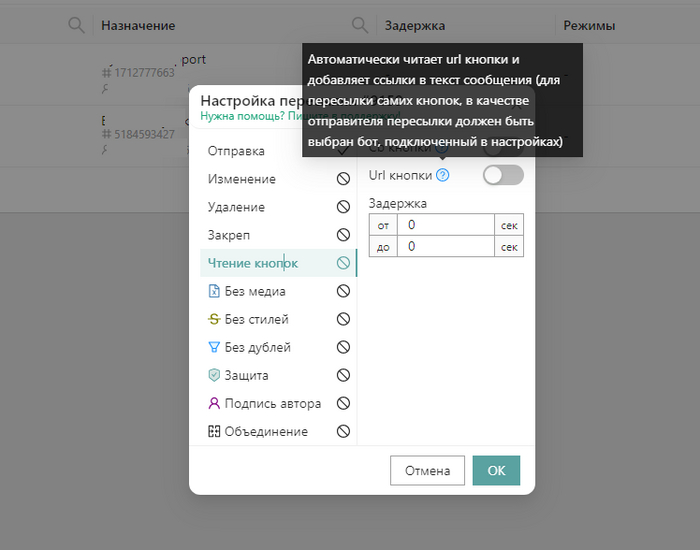Toggle the Url кнопки switch
This screenshot has height=550, width=700.
tap(503, 175)
